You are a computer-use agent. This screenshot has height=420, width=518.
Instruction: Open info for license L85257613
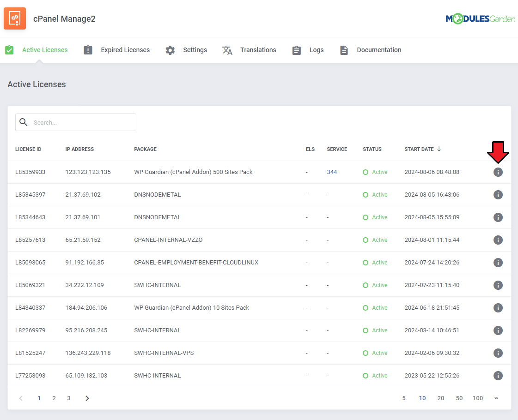[498, 240]
